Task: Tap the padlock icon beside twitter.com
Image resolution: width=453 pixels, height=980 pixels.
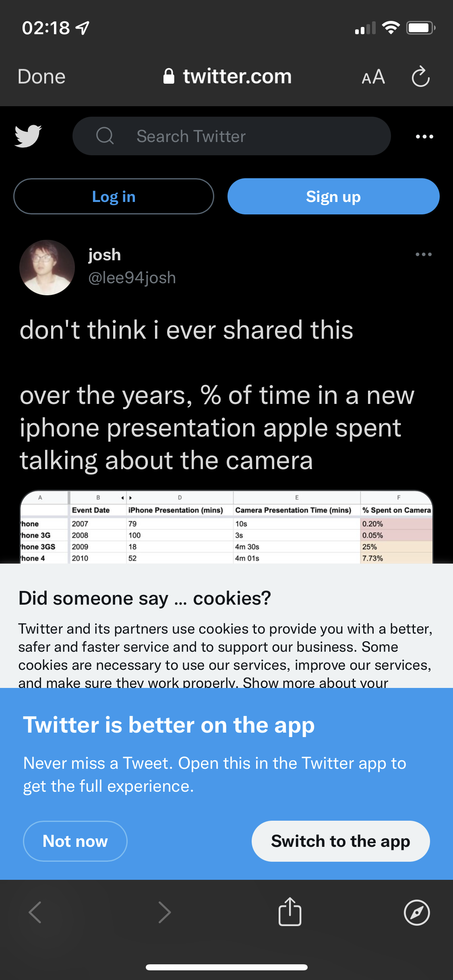Action: tap(169, 76)
